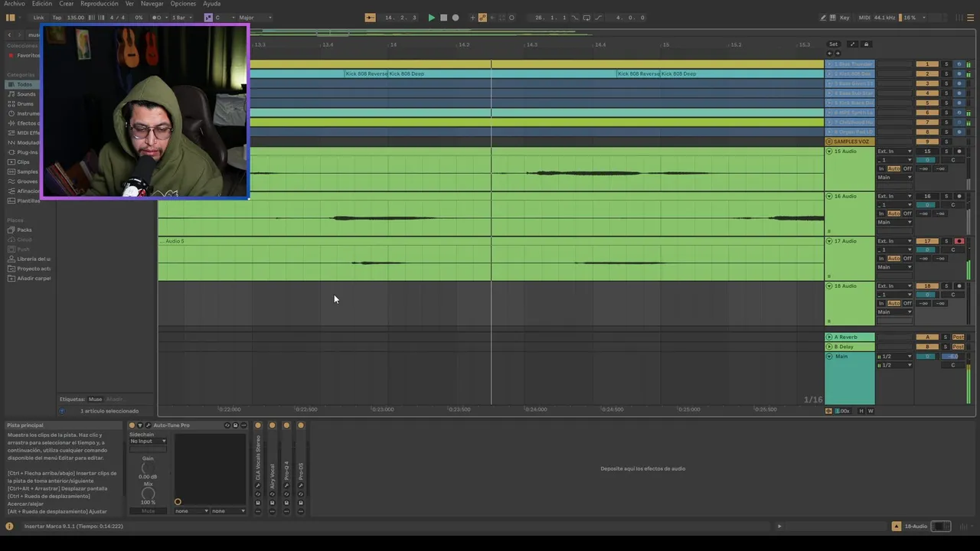Open the Sidechain No Input dropdown

tap(148, 441)
